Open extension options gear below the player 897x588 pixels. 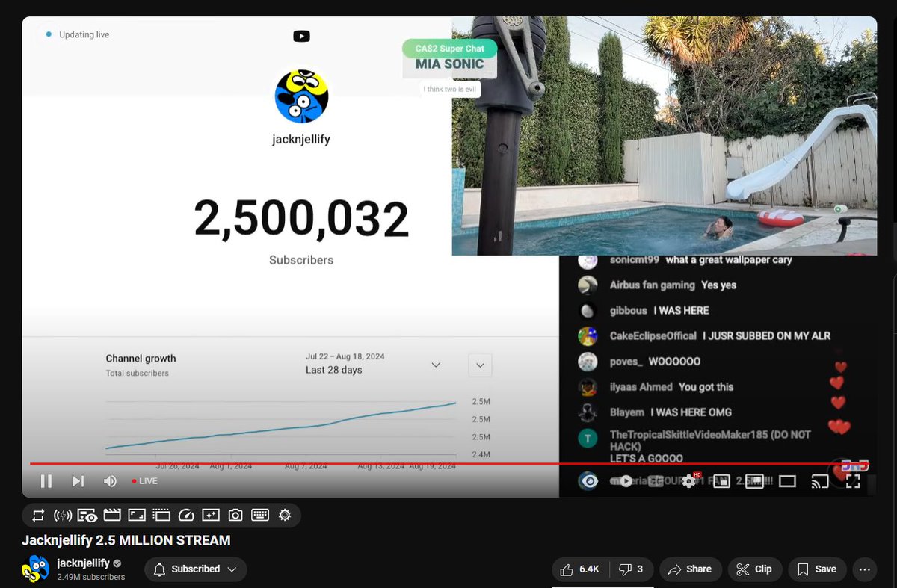285,515
